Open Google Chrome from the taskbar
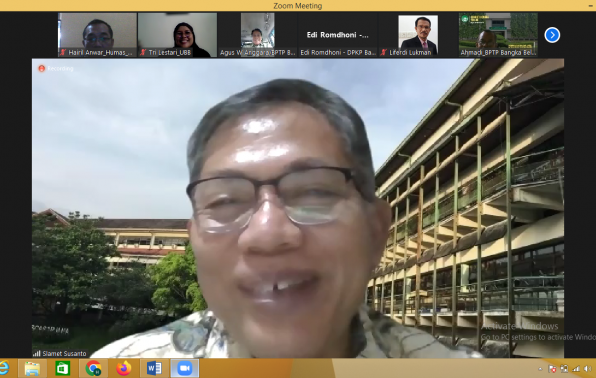The image size is (596, 378). click(94, 368)
